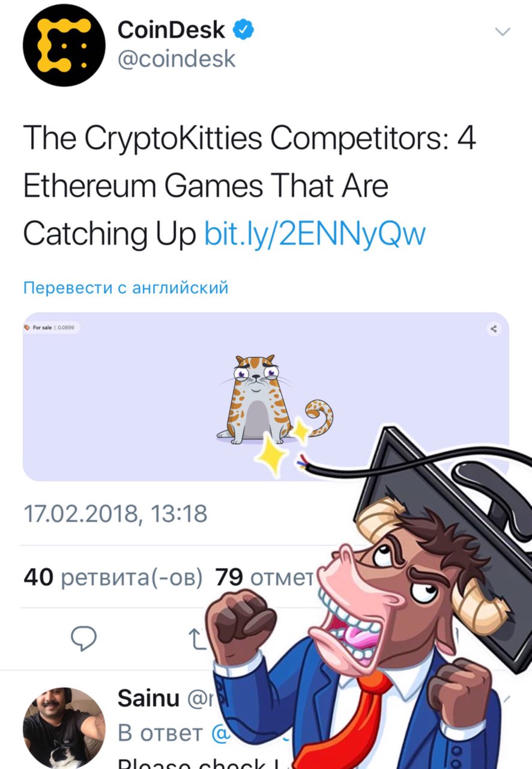Open the tweet options chevron menu
The width and height of the screenshot is (532, 769).
point(501,31)
